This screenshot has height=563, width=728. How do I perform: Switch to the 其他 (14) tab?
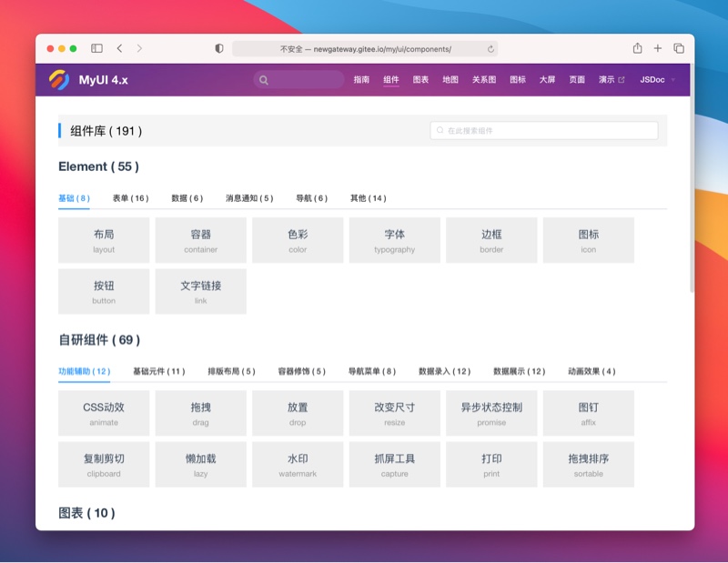click(x=369, y=198)
